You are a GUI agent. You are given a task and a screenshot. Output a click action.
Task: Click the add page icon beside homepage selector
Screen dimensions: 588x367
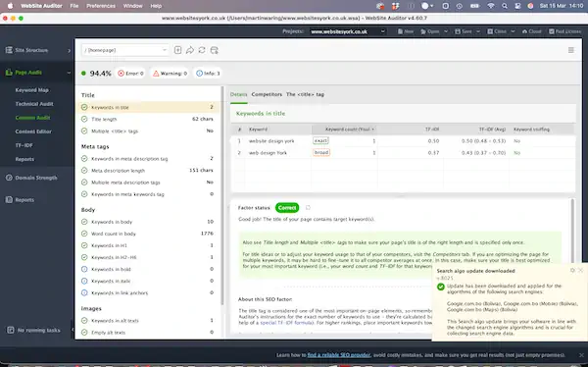(177, 50)
